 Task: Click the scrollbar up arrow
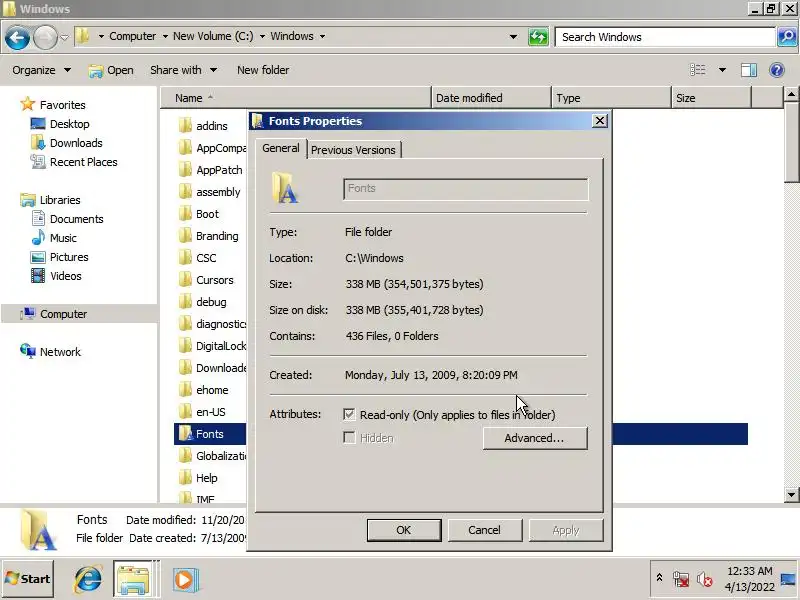tap(791, 94)
